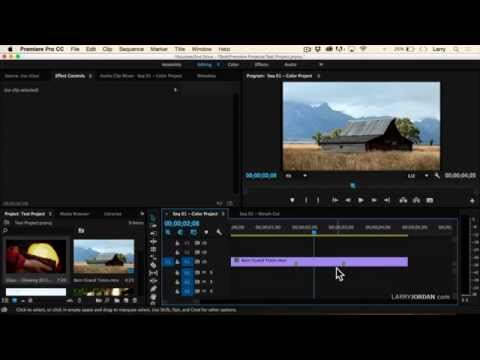The width and height of the screenshot is (480, 360).
Task: Toggle V1 source patch indicator
Action: pyautogui.click(x=167, y=262)
